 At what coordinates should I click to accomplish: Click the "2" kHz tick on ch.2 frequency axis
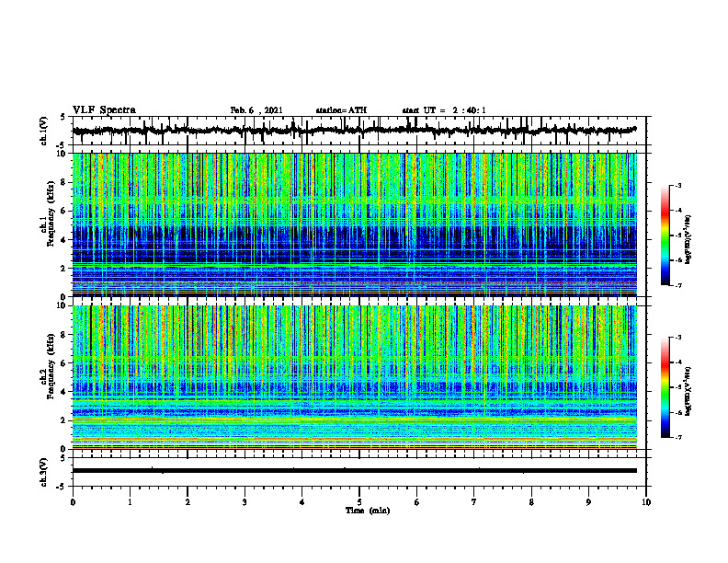tap(64, 420)
